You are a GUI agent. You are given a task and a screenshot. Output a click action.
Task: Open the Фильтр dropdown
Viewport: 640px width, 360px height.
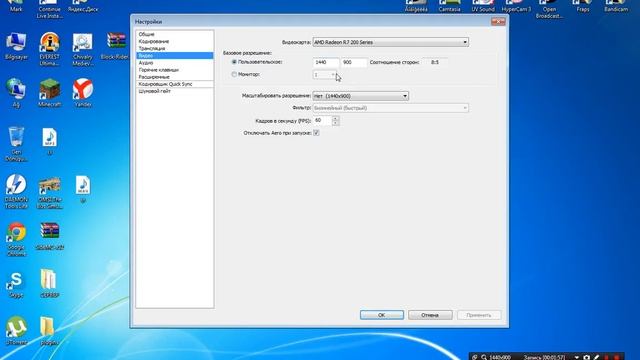(391, 108)
